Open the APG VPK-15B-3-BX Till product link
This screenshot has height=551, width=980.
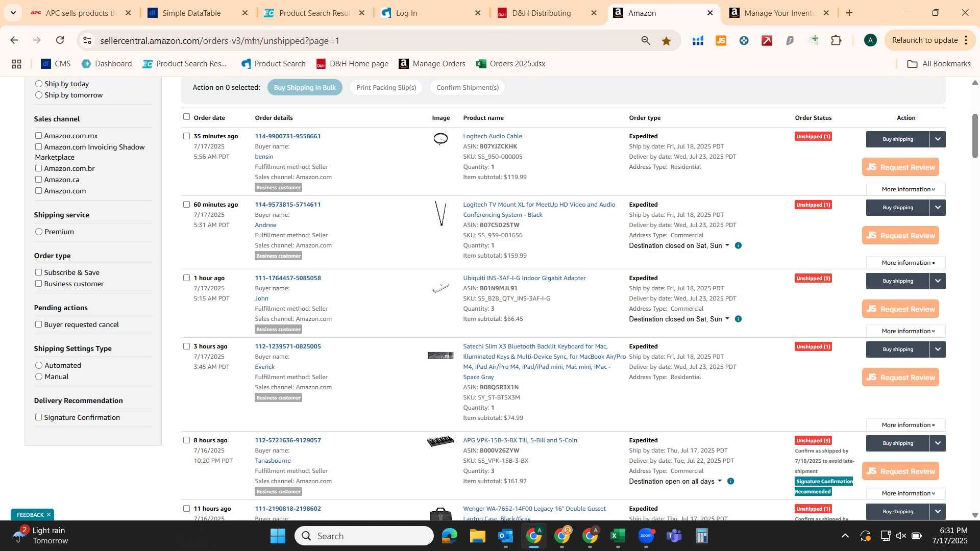pos(520,440)
